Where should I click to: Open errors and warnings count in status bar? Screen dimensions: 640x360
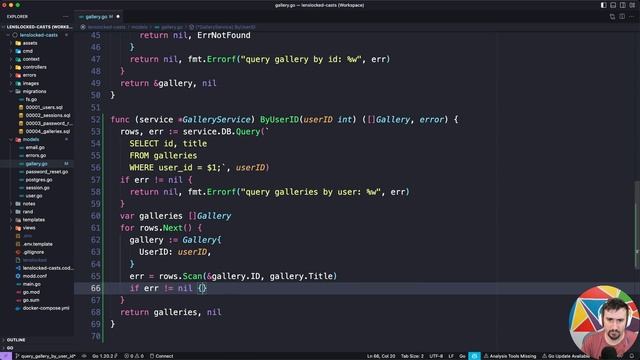pos(134,356)
